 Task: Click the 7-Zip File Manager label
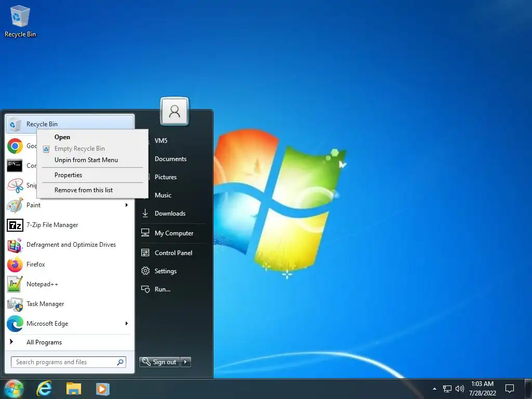pyautogui.click(x=52, y=225)
